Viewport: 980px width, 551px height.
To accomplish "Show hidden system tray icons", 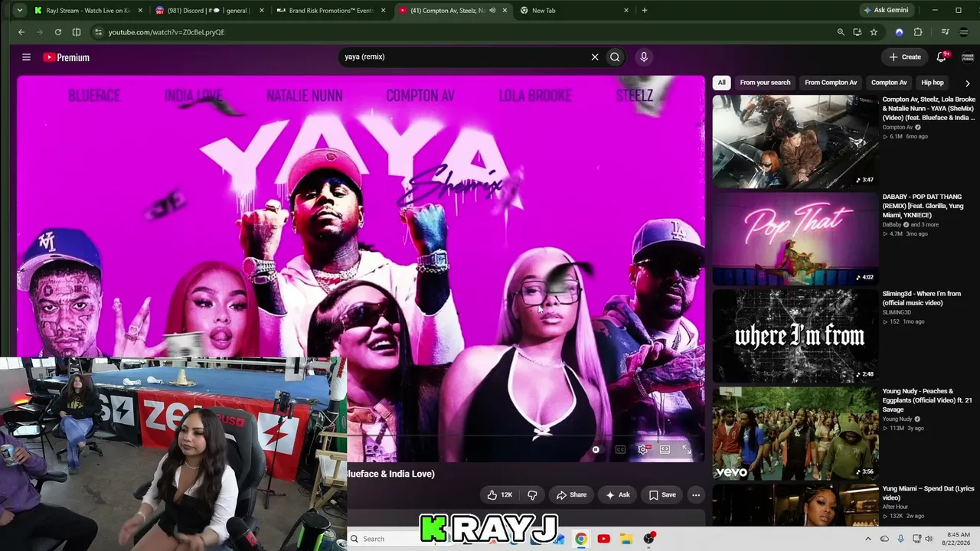I will [x=868, y=539].
